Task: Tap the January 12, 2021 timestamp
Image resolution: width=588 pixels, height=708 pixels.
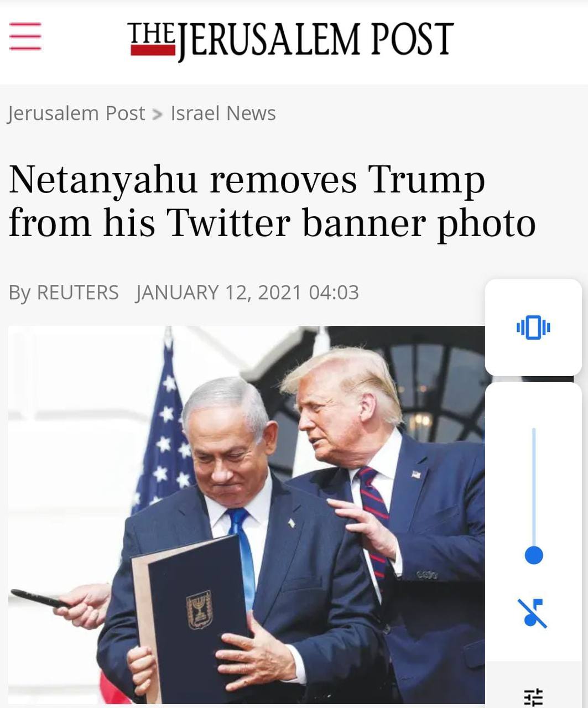Action: click(x=247, y=292)
